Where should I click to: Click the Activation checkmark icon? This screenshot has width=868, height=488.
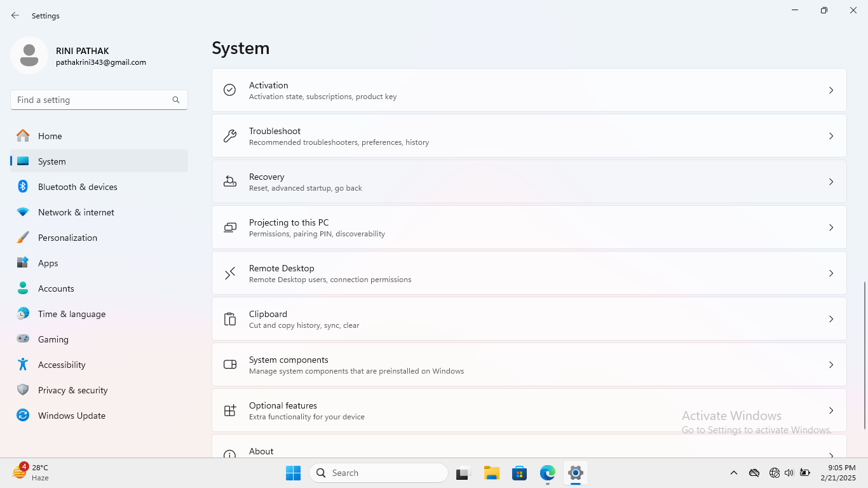230,90
